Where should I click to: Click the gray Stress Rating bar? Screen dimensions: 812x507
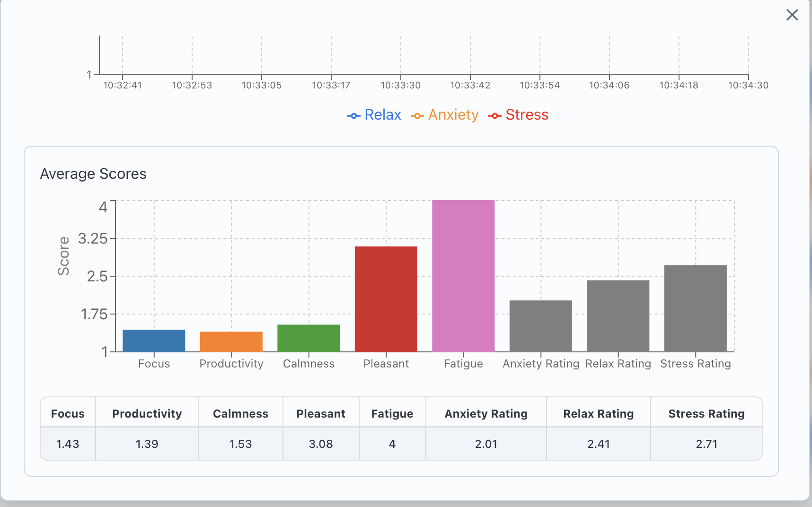(x=695, y=308)
